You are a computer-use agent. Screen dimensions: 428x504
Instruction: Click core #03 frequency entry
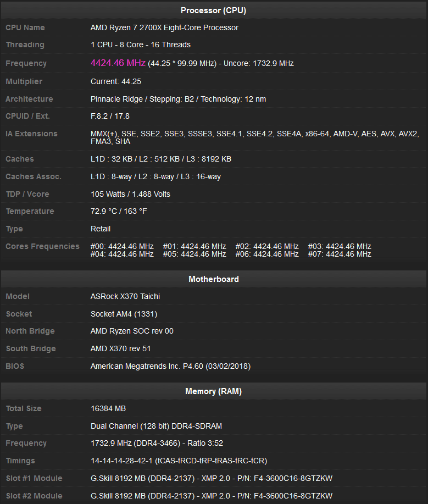[340, 246]
